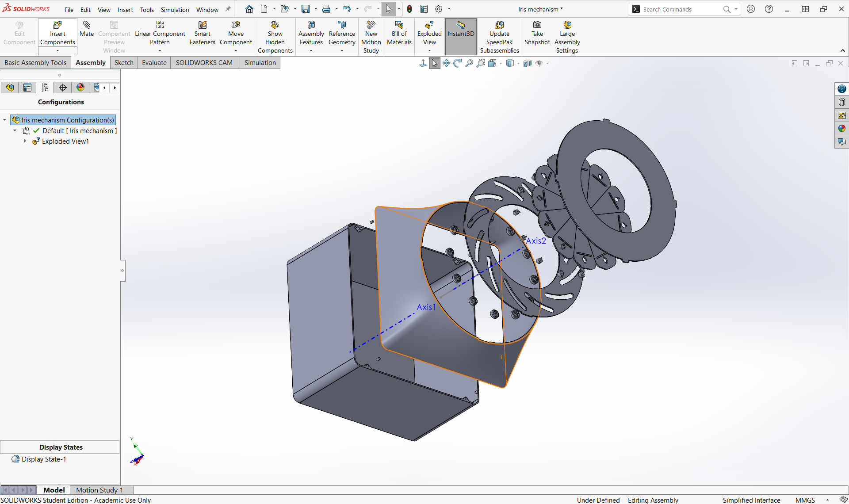Viewport: 849px width, 504px height.
Task: Click in the Search Commands field
Action: pyautogui.click(x=682, y=9)
